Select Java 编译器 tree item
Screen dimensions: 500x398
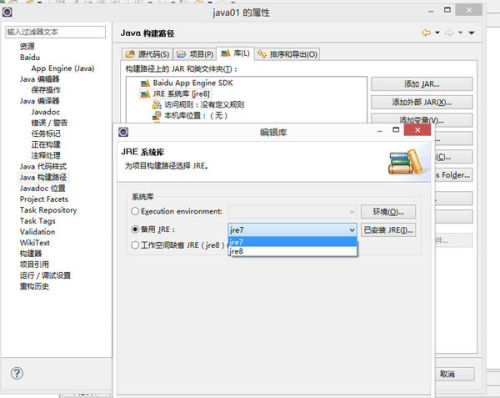coord(39,101)
